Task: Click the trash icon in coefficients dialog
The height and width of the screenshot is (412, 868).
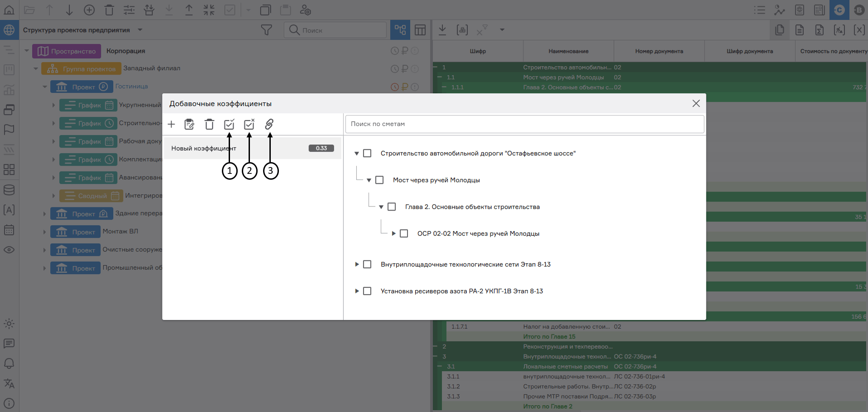Action: coord(209,124)
